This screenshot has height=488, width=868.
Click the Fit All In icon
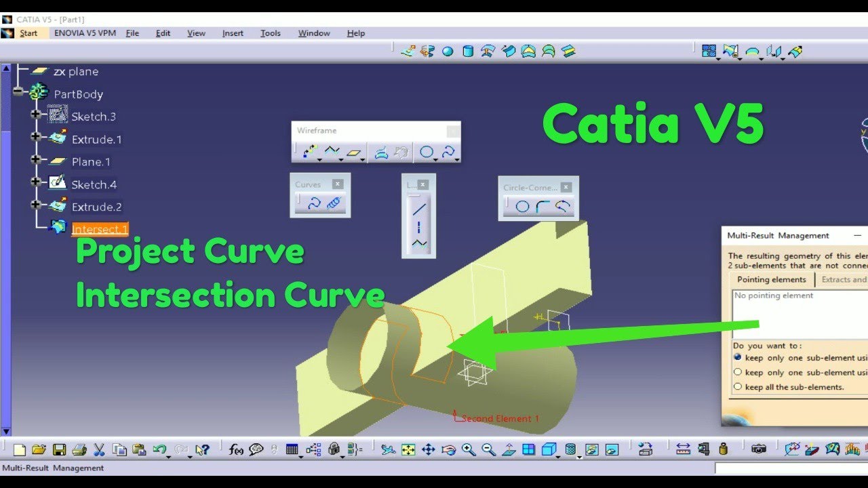[408, 449]
